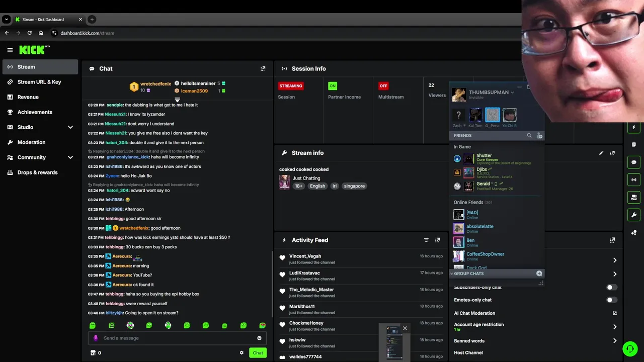
Task: Open Drops & rewards page
Action: tap(40, 172)
